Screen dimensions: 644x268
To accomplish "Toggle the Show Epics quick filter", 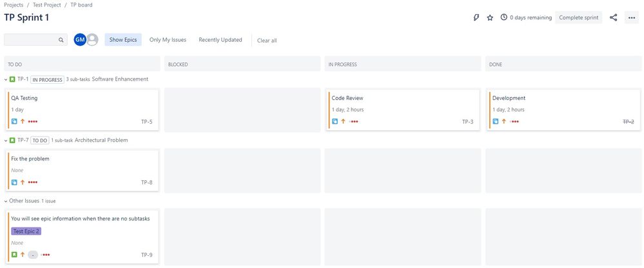I will [122, 40].
